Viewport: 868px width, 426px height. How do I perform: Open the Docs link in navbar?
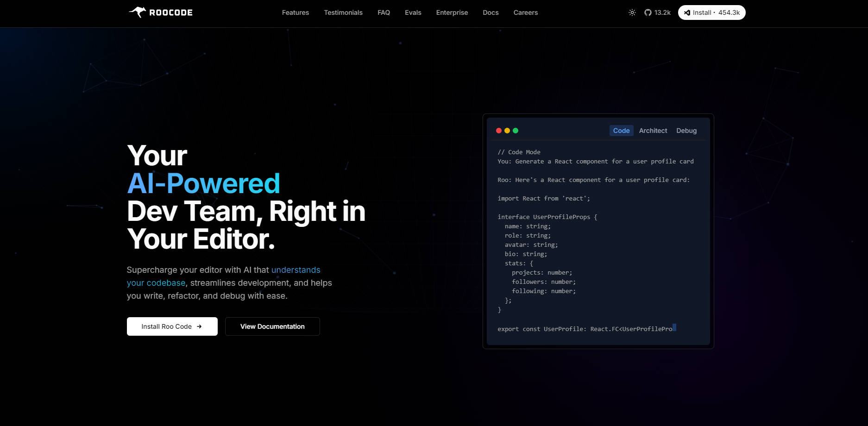(x=491, y=13)
